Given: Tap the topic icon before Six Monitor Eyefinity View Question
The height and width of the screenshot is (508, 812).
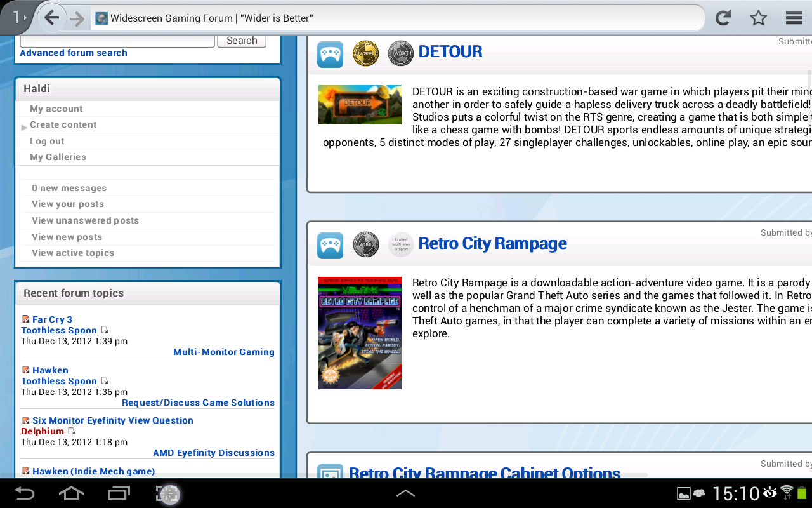Looking at the screenshot, I should point(25,420).
